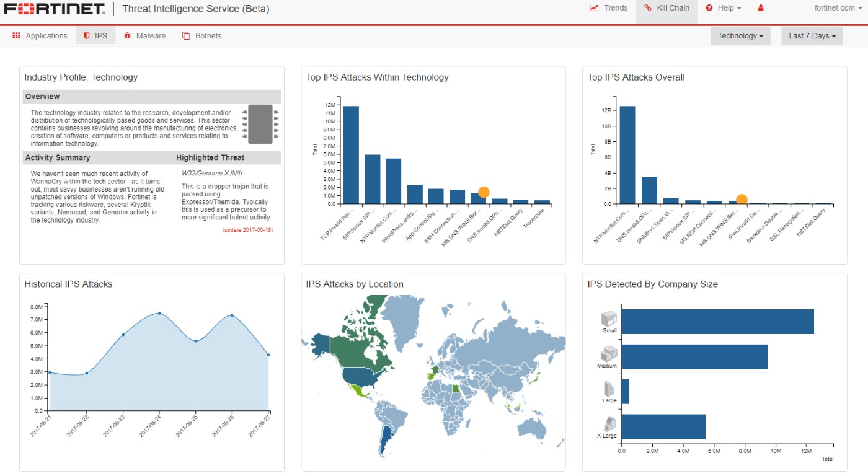Switch to the Malware tab

pyautogui.click(x=144, y=36)
